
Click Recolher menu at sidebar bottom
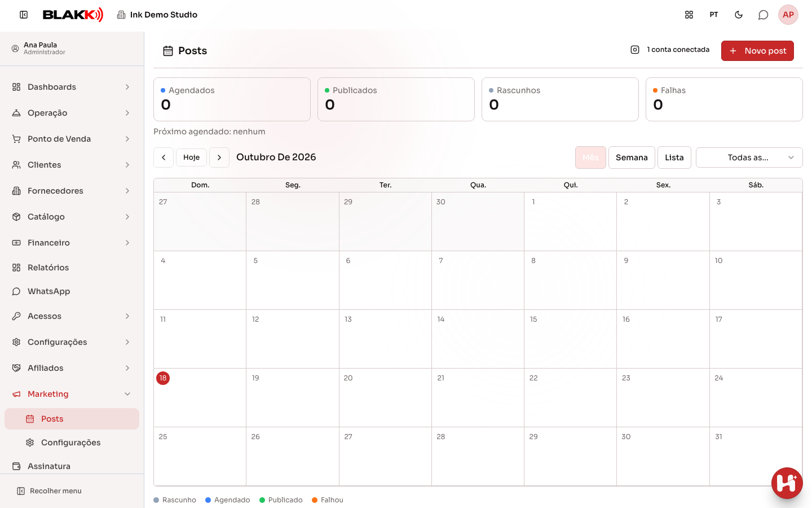point(50,491)
